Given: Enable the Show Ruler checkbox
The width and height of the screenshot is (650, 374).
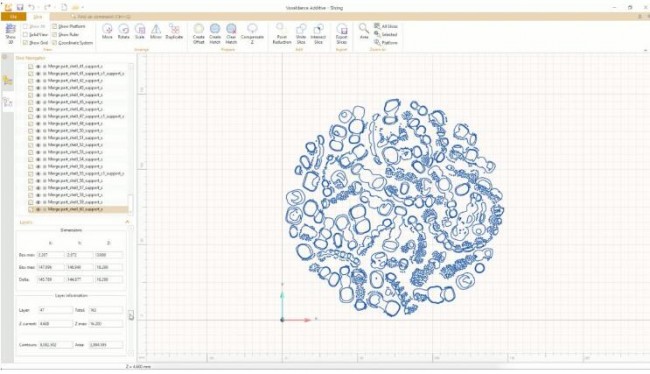Looking at the screenshot, I should [55, 34].
